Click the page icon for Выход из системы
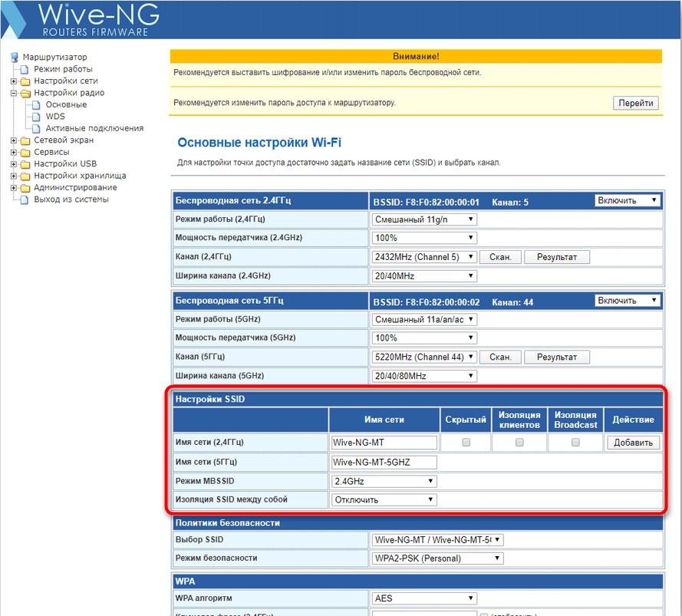 click(25, 199)
